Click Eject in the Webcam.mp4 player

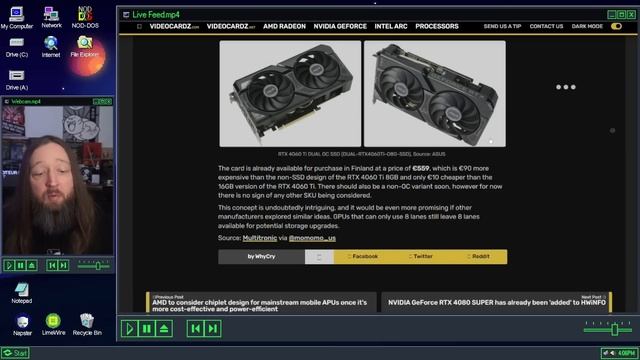32,266
